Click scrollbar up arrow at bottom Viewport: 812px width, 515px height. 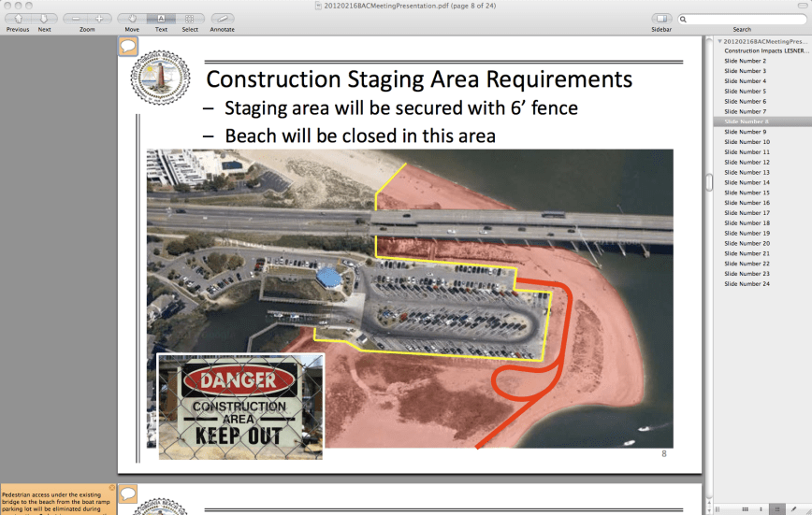(x=709, y=503)
